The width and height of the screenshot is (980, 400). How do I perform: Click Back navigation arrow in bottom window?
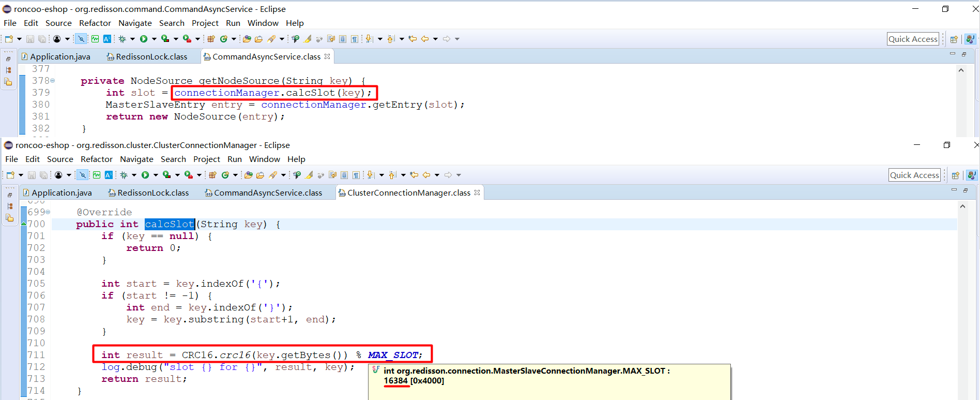(x=426, y=175)
